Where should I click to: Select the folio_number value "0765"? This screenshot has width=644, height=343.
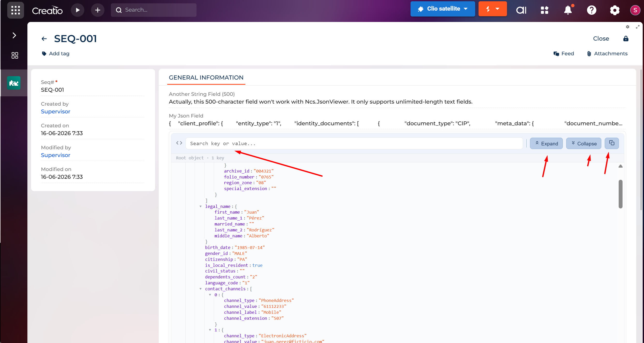[x=266, y=177]
